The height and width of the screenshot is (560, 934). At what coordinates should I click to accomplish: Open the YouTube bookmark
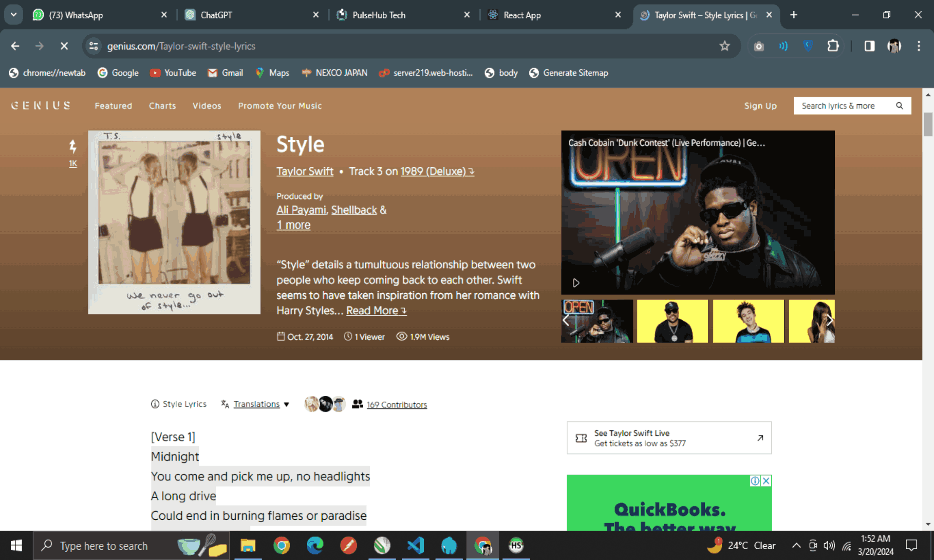[173, 73]
